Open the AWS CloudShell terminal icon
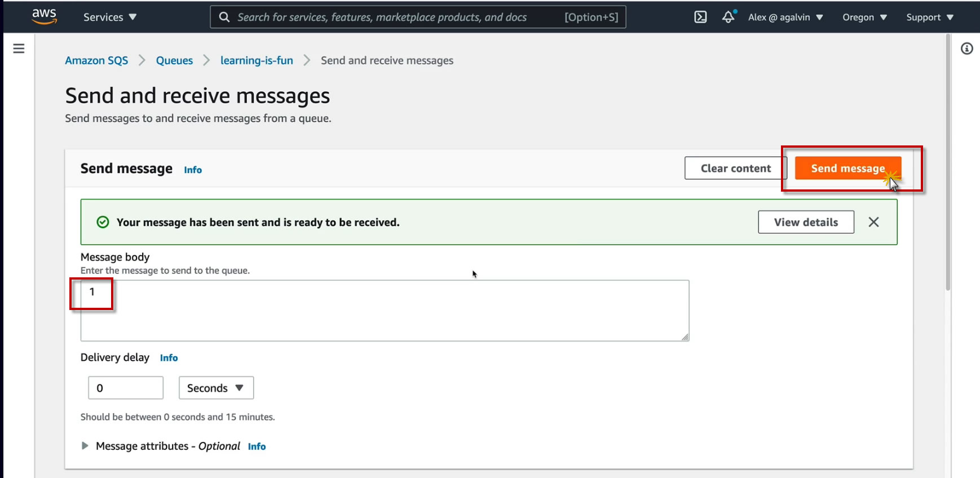Screen dimensions: 980x478 click(700, 17)
